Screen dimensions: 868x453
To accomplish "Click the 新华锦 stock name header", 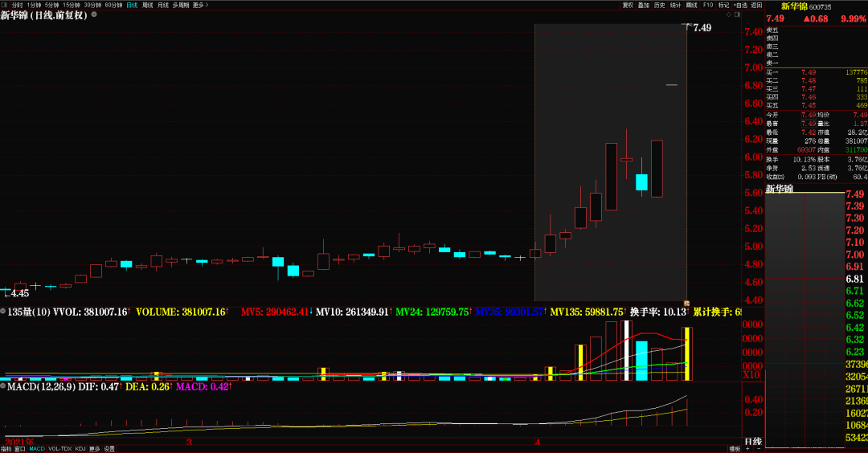I will point(794,6).
